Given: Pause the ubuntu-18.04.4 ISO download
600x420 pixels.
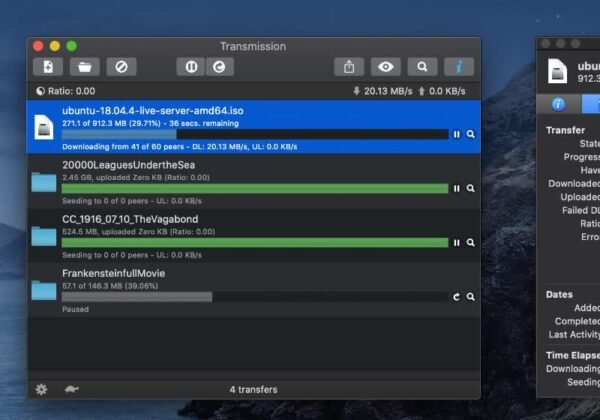Looking at the screenshot, I should coord(457,134).
